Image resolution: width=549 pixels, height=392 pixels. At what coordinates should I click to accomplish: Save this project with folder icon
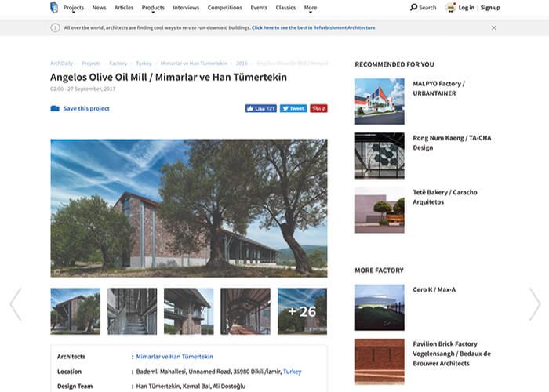click(55, 108)
